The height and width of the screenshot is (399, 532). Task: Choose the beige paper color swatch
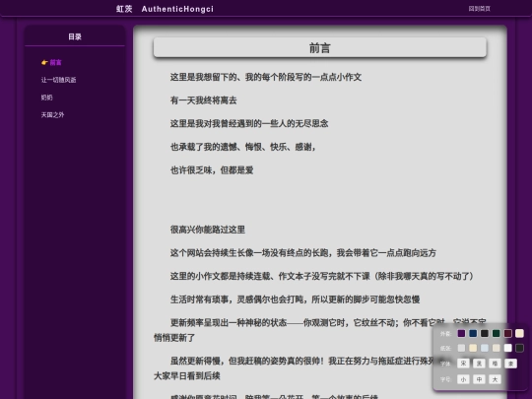coord(496,348)
